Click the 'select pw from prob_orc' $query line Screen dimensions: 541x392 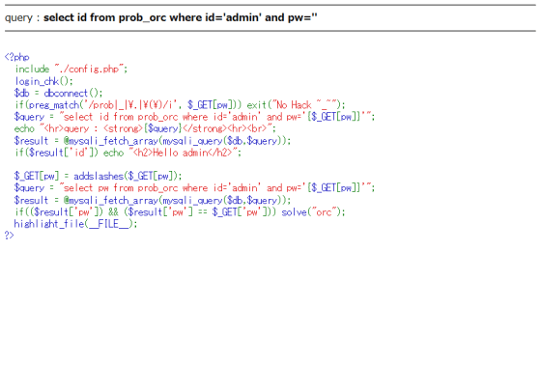point(194,188)
